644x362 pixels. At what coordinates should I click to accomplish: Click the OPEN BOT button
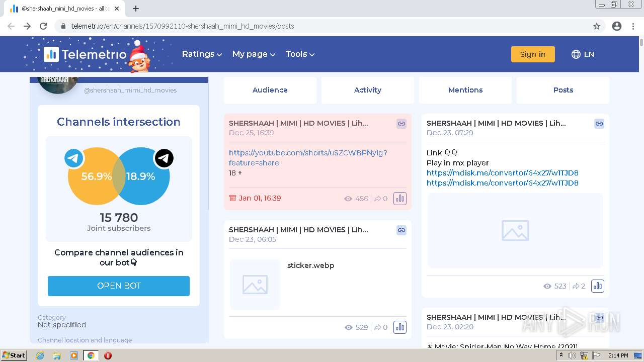pos(119,286)
